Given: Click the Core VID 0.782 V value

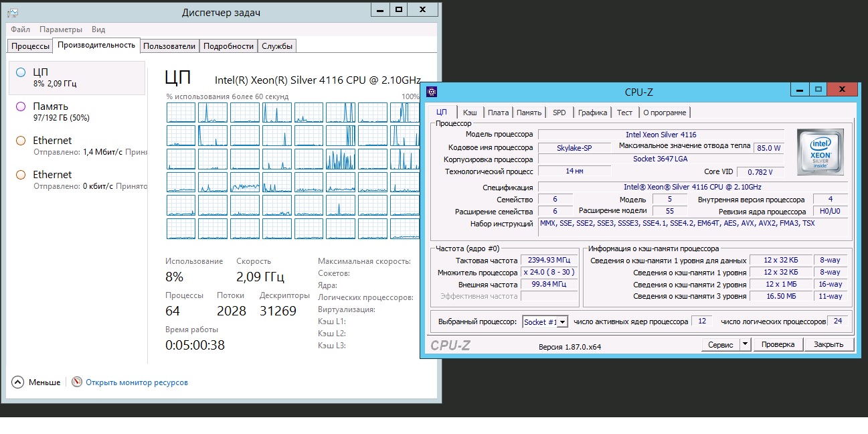Looking at the screenshot, I should 762,172.
